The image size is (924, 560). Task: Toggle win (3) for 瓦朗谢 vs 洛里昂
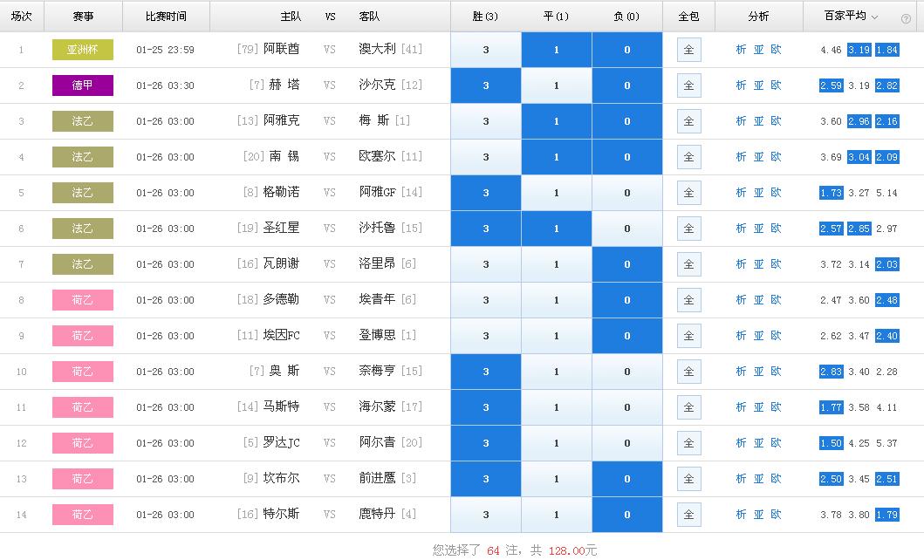tap(486, 264)
